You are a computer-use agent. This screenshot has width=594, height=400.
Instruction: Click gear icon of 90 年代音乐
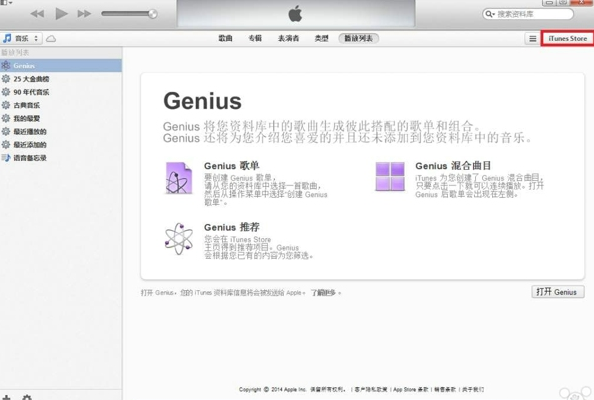pos(6,92)
